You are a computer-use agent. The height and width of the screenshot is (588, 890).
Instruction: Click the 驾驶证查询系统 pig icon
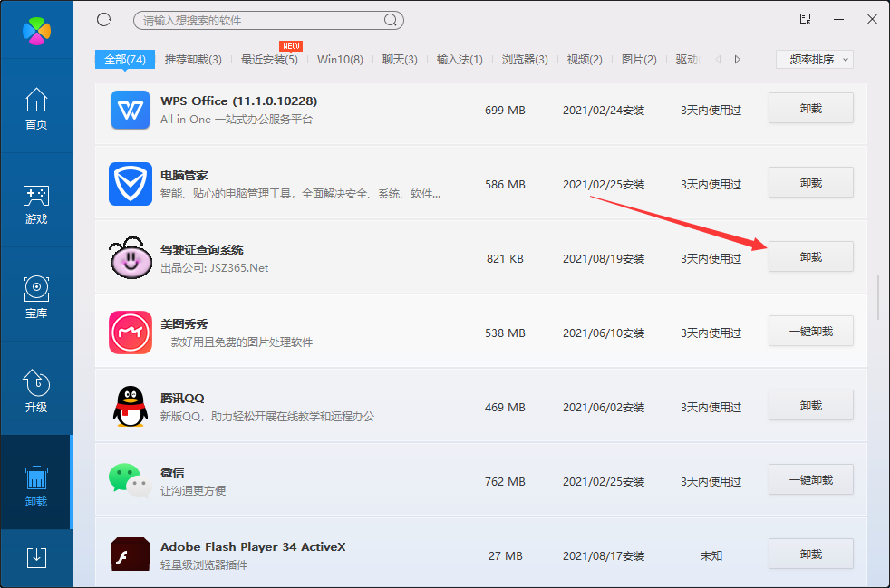[x=131, y=257]
